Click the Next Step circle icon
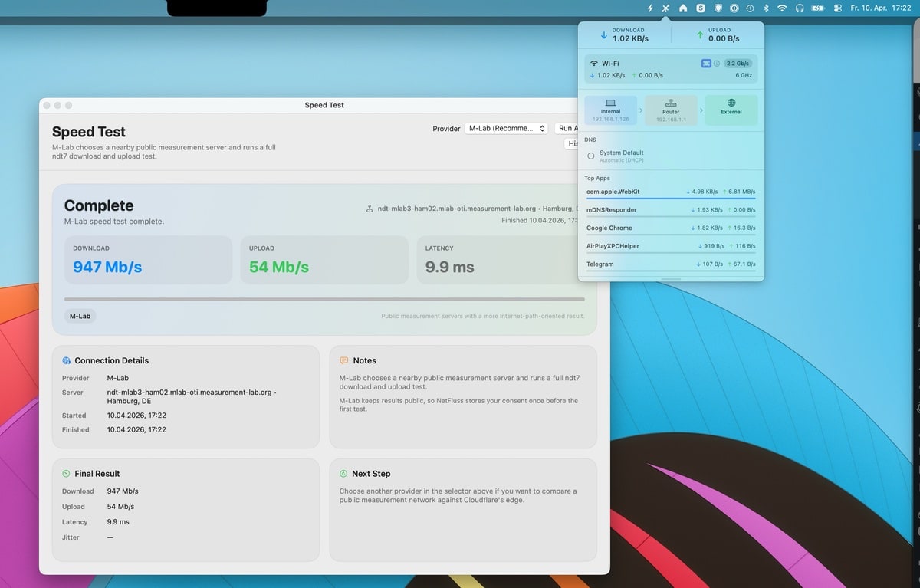The width and height of the screenshot is (920, 588). click(x=344, y=474)
